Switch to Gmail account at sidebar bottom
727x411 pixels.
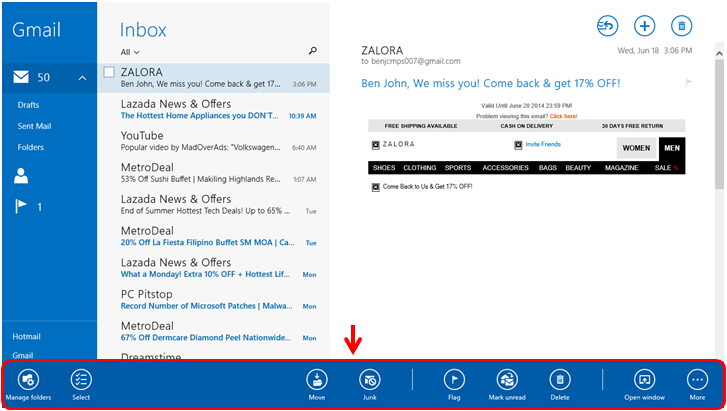(23, 355)
